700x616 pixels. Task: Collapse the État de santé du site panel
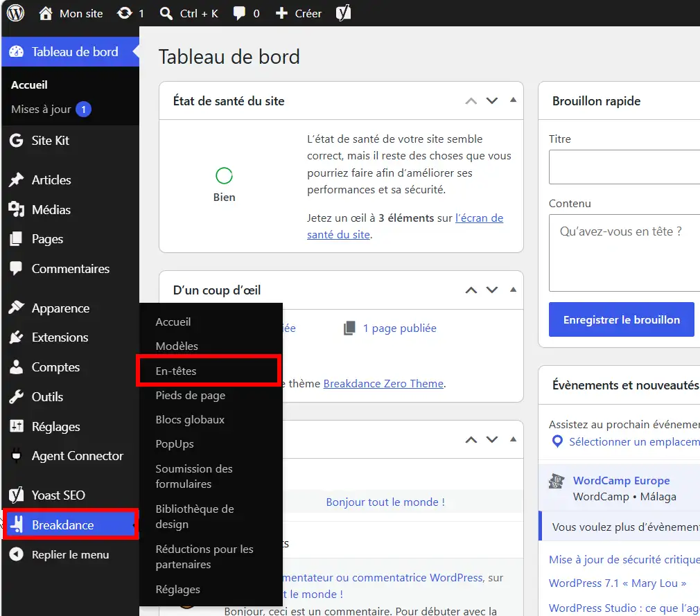click(514, 100)
